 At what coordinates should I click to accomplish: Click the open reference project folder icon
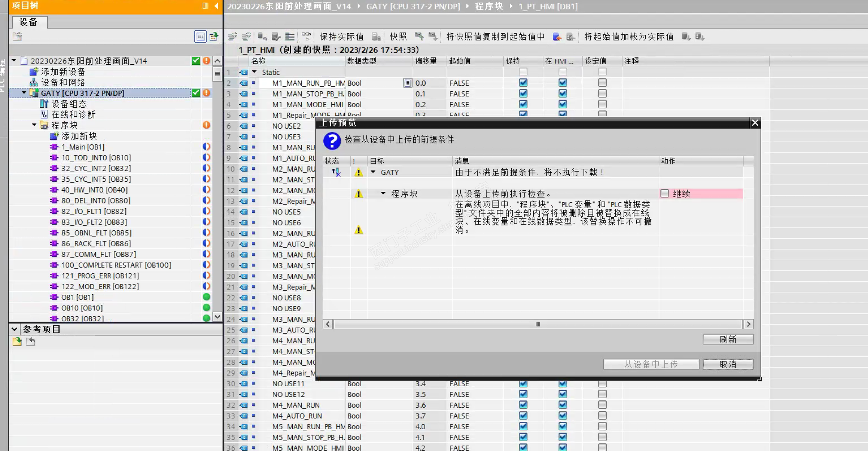[17, 341]
